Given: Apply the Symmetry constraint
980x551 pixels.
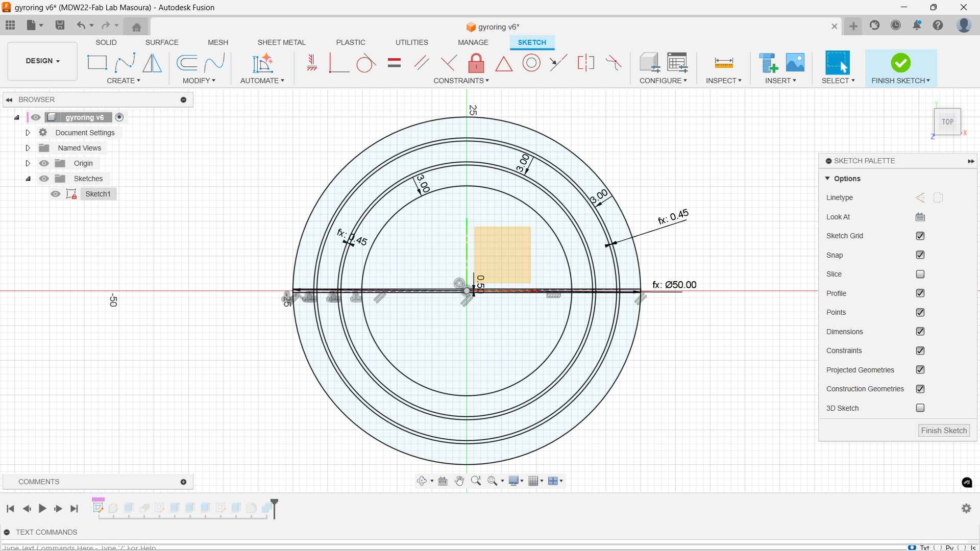Looking at the screenshot, I should pyautogui.click(x=586, y=63).
